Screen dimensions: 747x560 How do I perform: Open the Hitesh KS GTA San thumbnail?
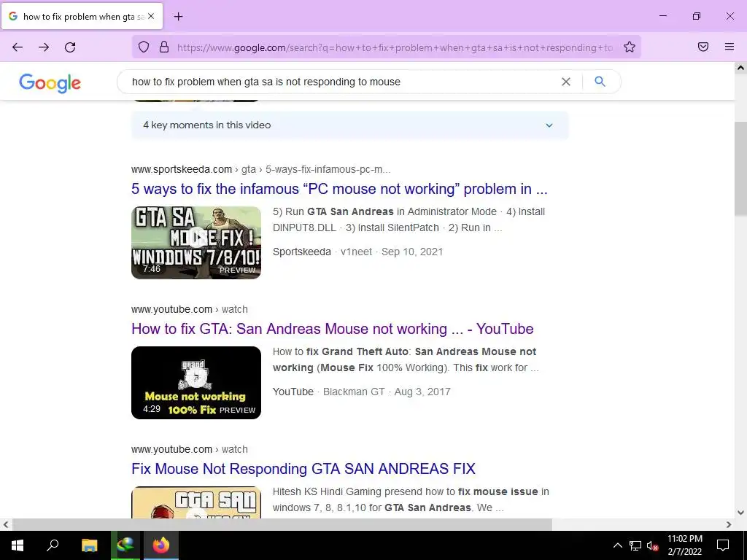click(196, 502)
